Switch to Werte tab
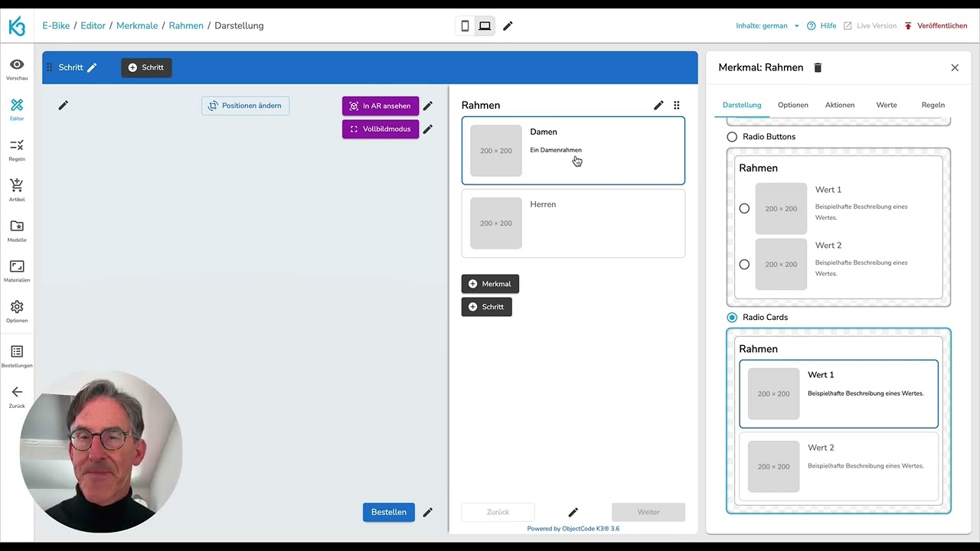 tap(887, 105)
